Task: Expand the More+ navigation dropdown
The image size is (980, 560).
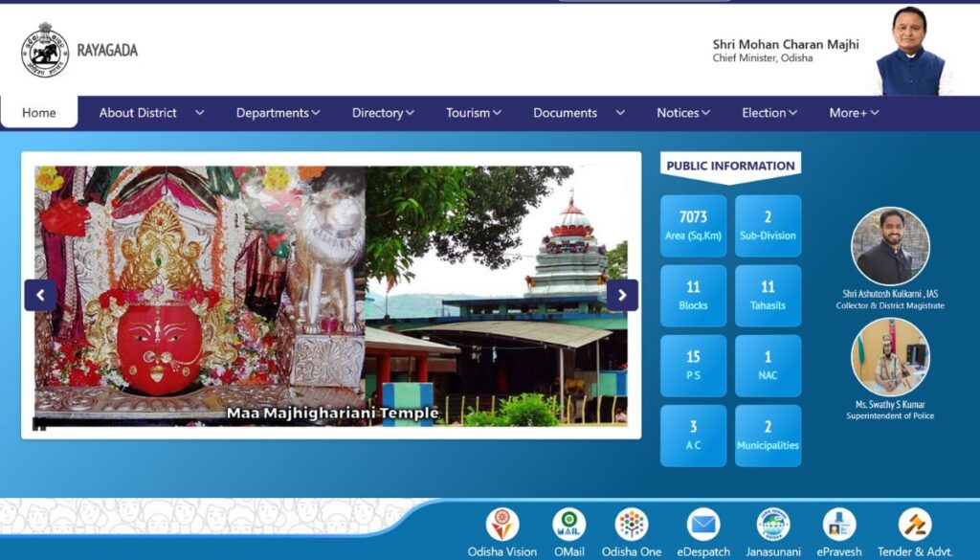Action: [851, 112]
